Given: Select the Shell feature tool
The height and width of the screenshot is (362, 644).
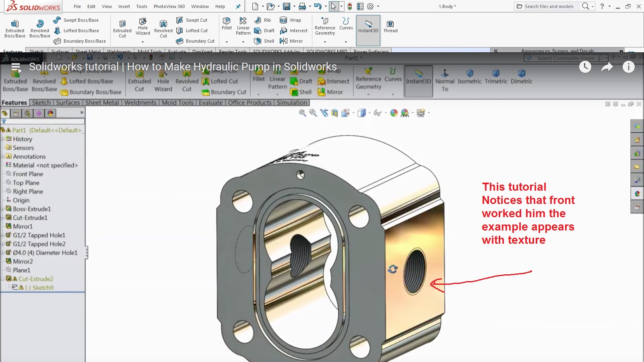Looking at the screenshot, I should 264,41.
